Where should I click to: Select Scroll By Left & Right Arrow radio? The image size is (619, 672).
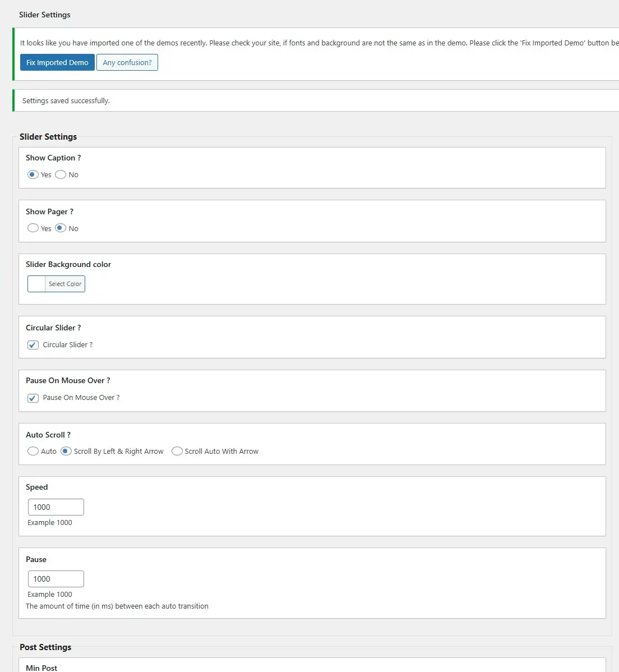(66, 451)
